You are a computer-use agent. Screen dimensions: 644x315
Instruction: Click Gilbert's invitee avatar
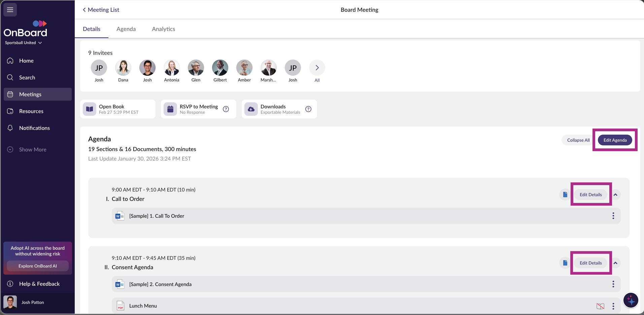pos(220,68)
